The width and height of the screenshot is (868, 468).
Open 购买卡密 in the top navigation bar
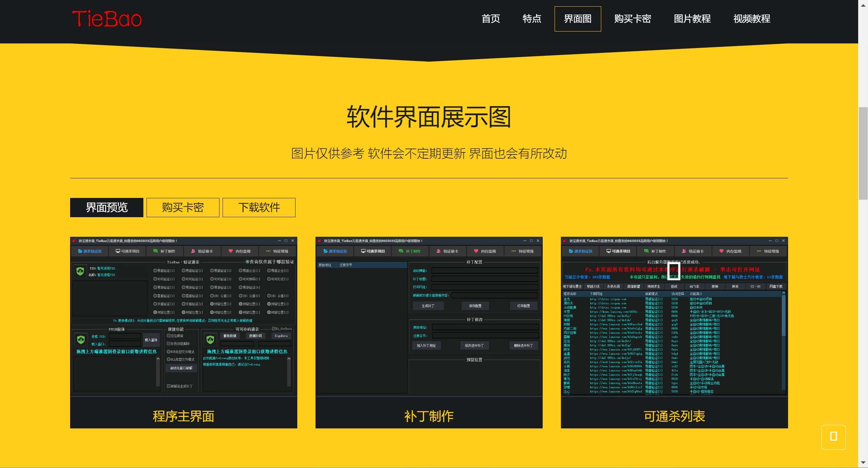(632, 19)
